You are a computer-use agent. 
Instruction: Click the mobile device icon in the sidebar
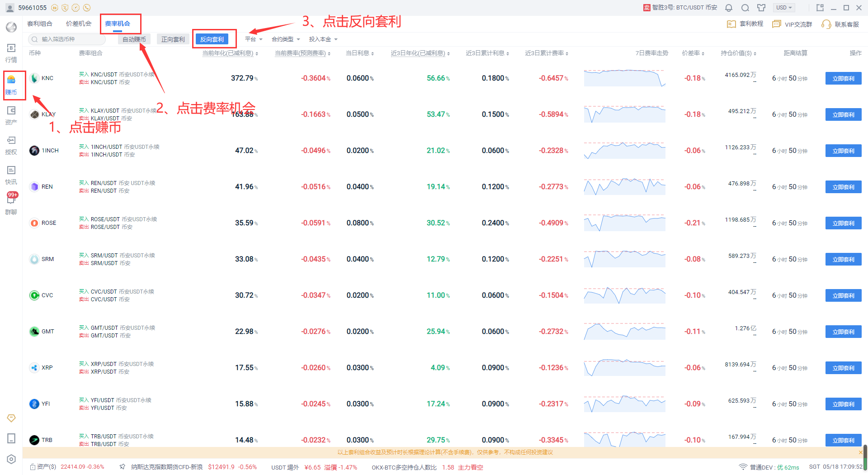[x=11, y=438]
